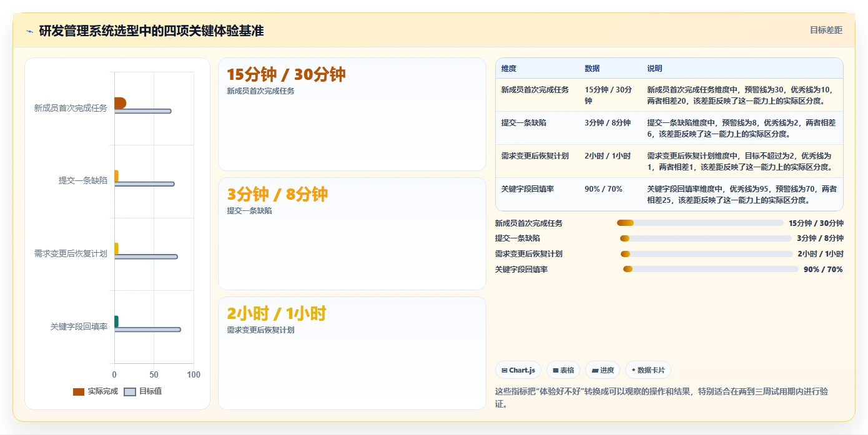
Task: Click the orange actual bar for 新成员首次完成任务
Action: click(x=120, y=103)
